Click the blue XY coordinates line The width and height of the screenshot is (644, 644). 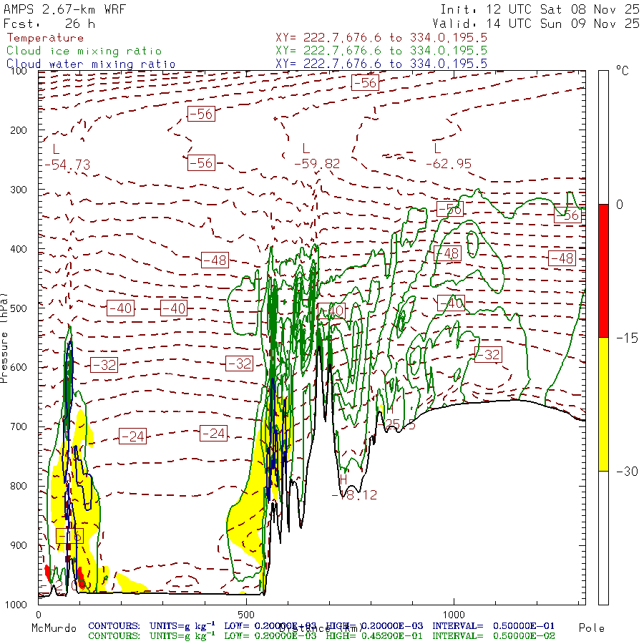[381, 64]
